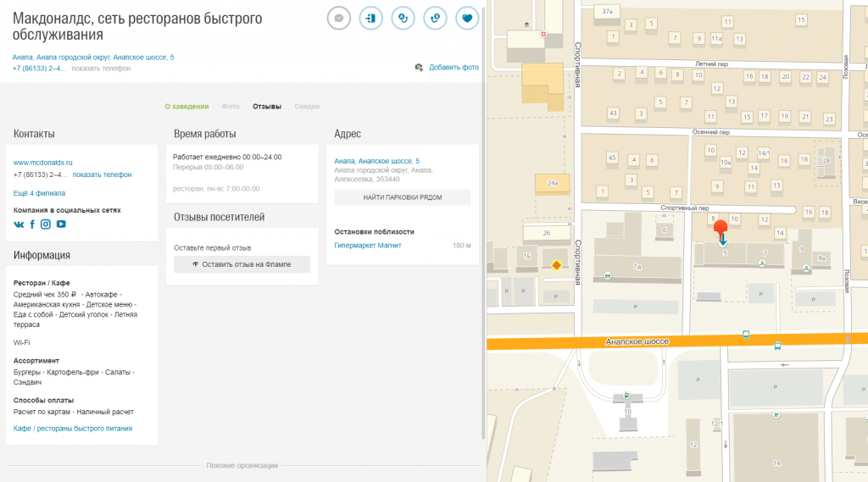Open the Ещё 4 филиала link
The image size is (868, 482).
click(x=39, y=193)
